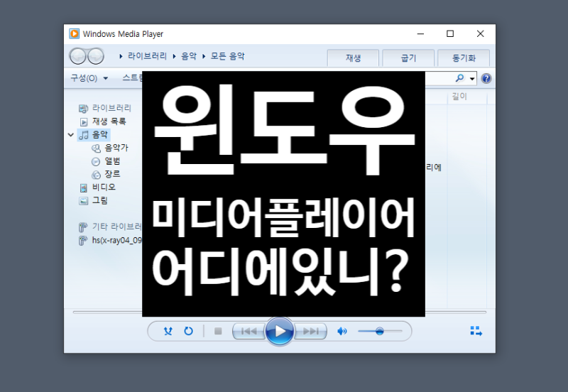Select 장르 under 음악
This screenshot has width=568, height=392.
106,174
